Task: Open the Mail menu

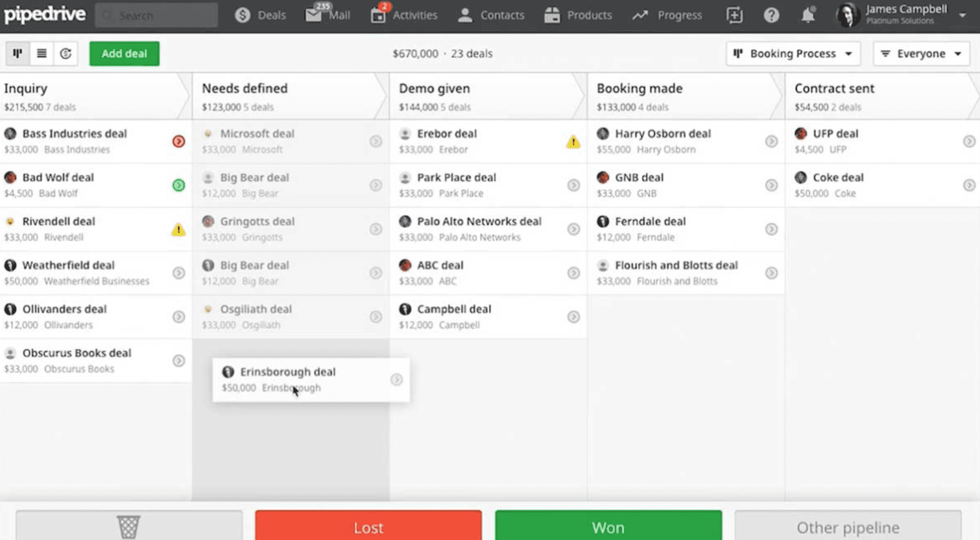Action: [x=328, y=15]
